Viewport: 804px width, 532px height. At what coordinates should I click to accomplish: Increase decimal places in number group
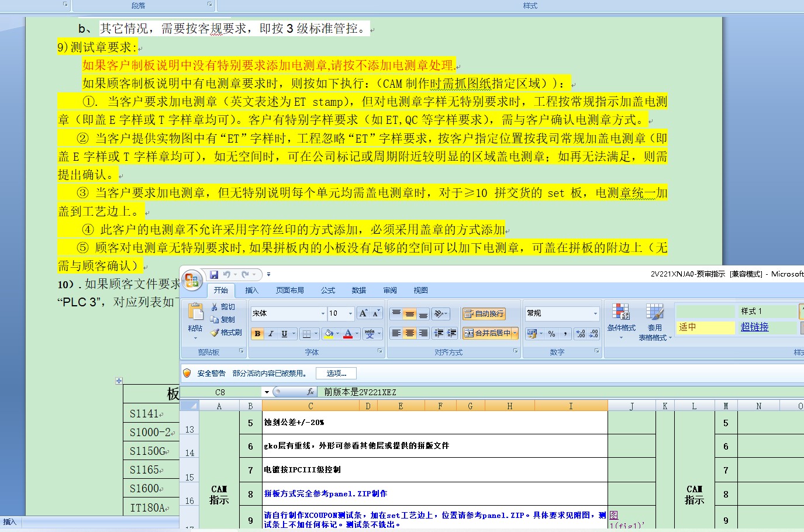581,333
